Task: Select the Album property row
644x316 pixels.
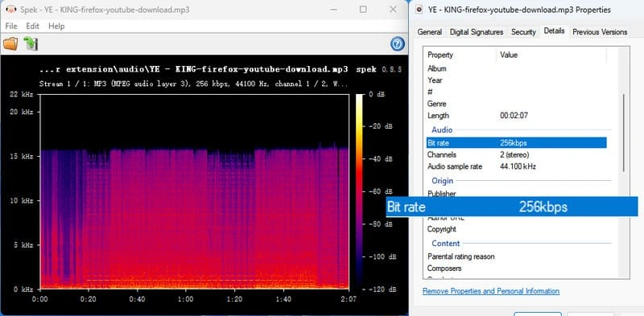Action: [x=516, y=68]
